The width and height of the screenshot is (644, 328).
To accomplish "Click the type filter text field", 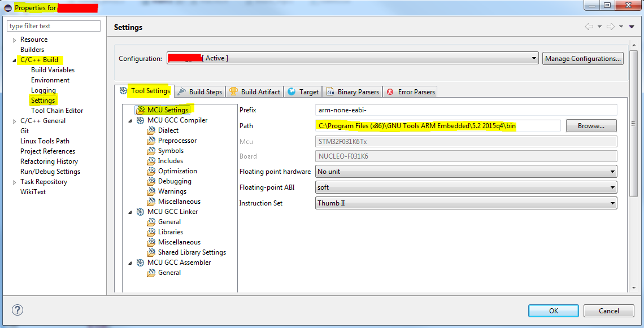I will pyautogui.click(x=54, y=26).
